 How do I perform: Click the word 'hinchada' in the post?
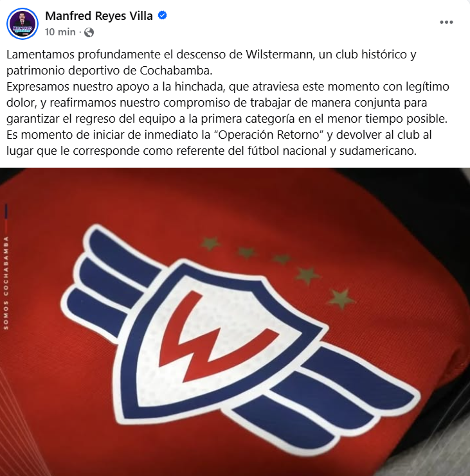(199, 87)
